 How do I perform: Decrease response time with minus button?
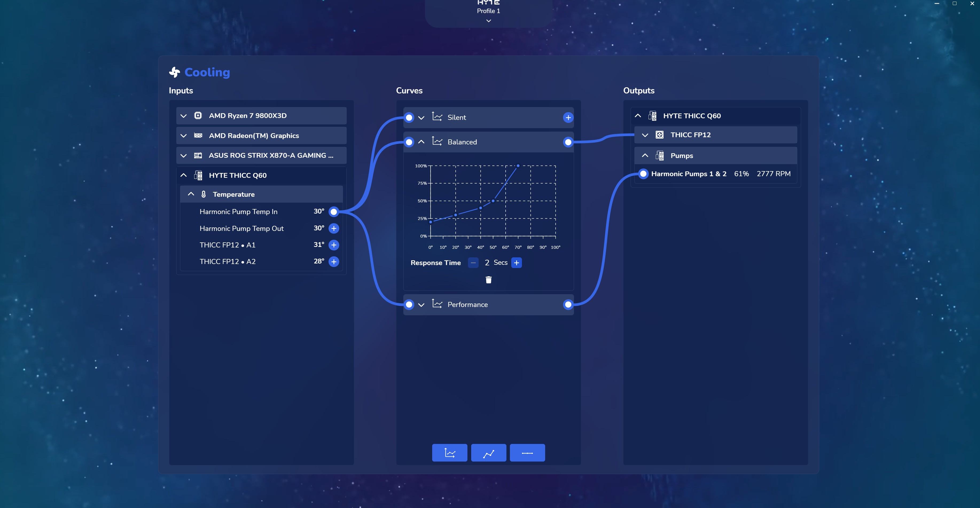[x=473, y=263]
